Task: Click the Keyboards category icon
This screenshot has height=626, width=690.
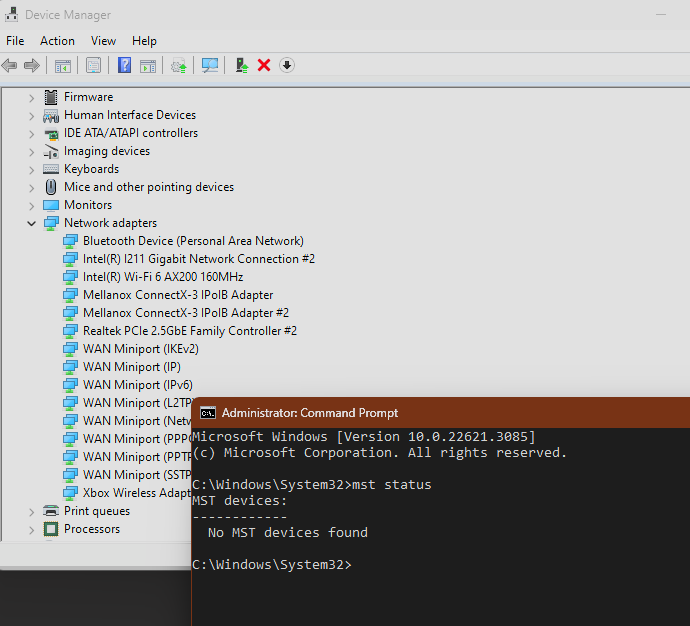Action: pyautogui.click(x=51, y=169)
